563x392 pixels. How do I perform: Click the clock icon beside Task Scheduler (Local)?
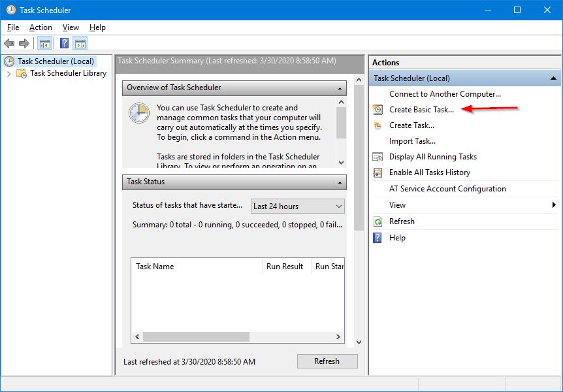9,61
